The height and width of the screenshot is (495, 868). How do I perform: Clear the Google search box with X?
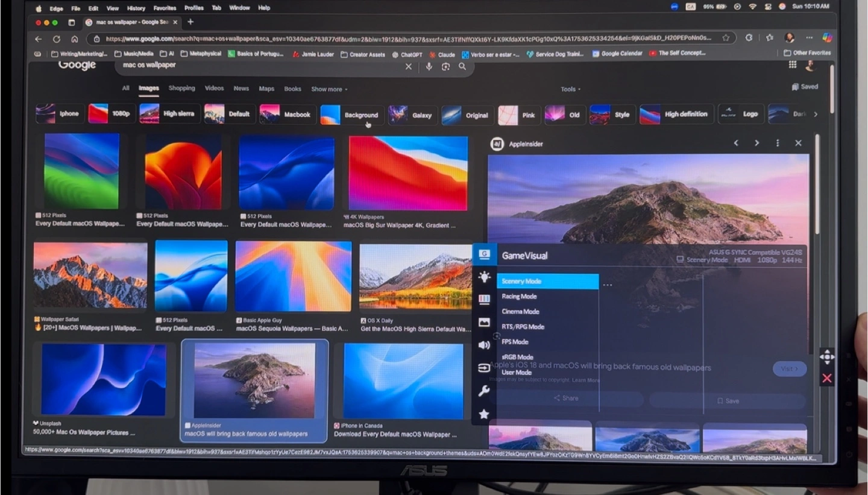(x=409, y=66)
